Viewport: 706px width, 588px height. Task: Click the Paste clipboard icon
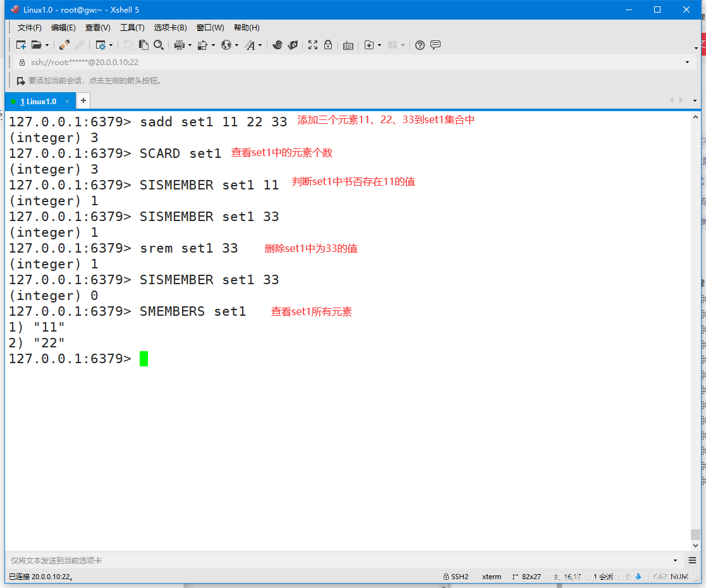pyautogui.click(x=143, y=45)
